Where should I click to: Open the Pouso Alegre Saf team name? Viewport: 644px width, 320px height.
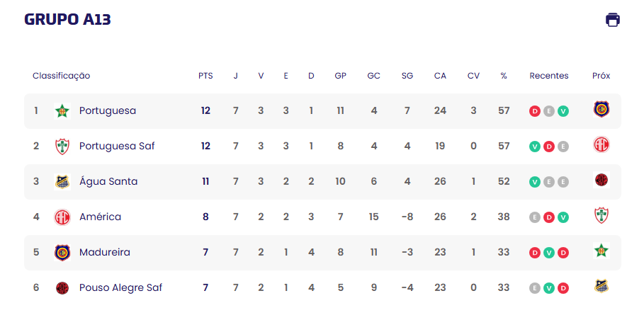point(120,287)
